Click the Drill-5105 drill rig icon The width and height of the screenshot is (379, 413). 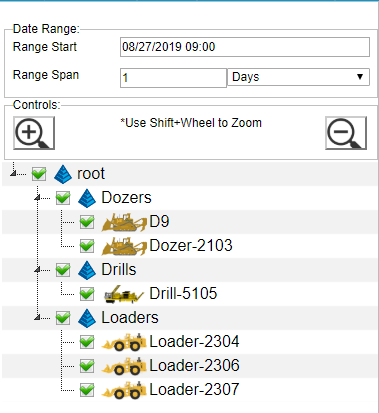click(124, 294)
